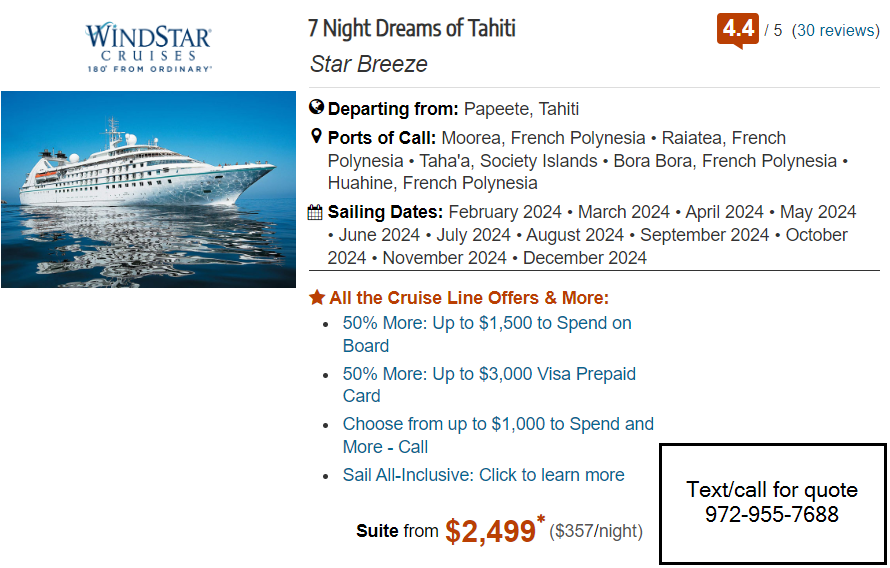The image size is (890, 568).
Task: Click the calendar icon beside Sailing Dates
Action: [x=316, y=212]
